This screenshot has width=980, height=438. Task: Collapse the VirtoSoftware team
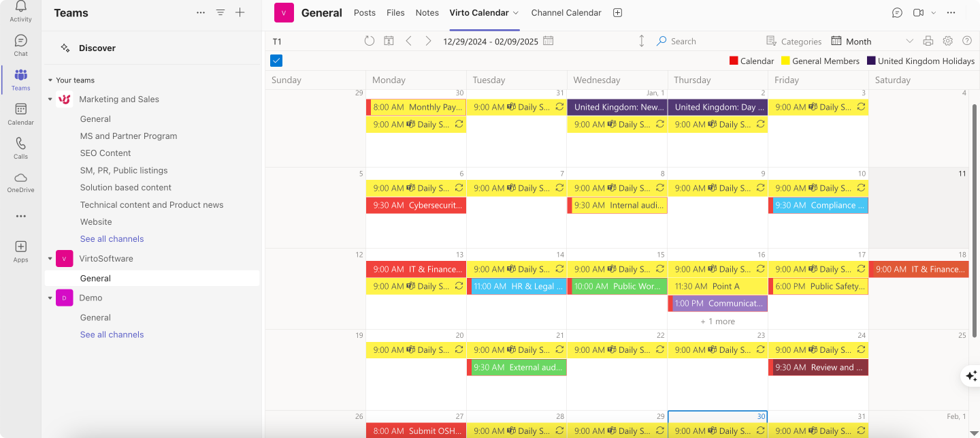point(50,259)
